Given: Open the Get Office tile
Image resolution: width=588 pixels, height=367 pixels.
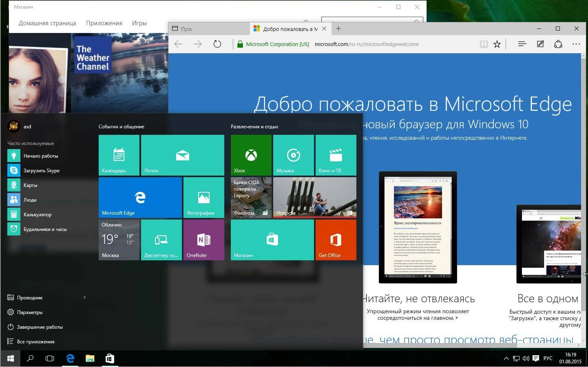Looking at the screenshot, I should pyautogui.click(x=336, y=240).
